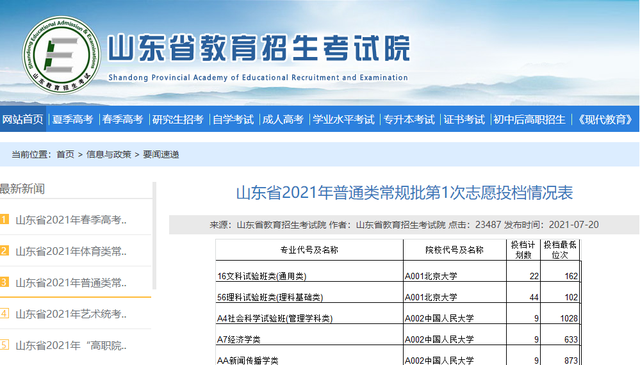Click lowest rank value 1028
Image resolution: width=640 pixels, height=365 pixels.
tap(569, 318)
